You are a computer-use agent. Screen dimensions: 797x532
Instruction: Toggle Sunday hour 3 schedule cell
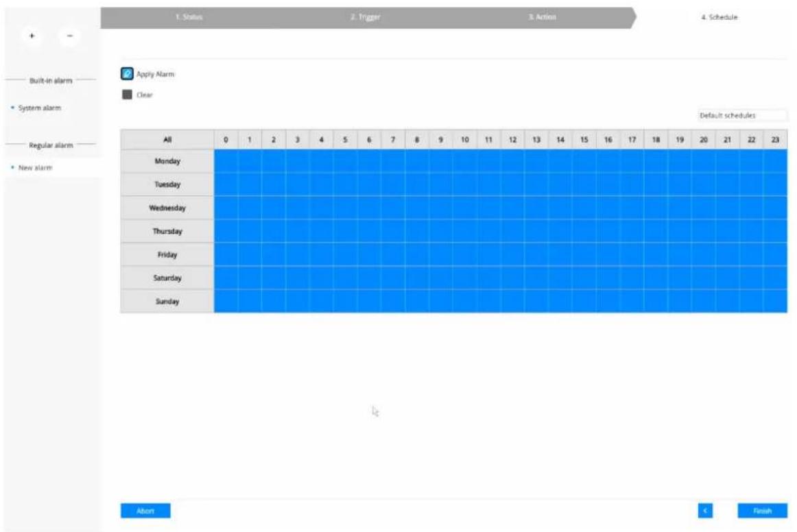298,302
